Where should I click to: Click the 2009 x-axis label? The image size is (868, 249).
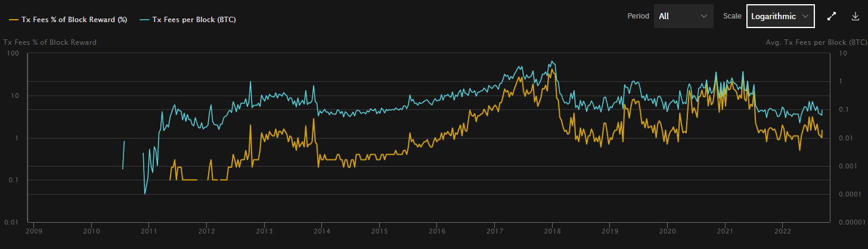coord(33,230)
